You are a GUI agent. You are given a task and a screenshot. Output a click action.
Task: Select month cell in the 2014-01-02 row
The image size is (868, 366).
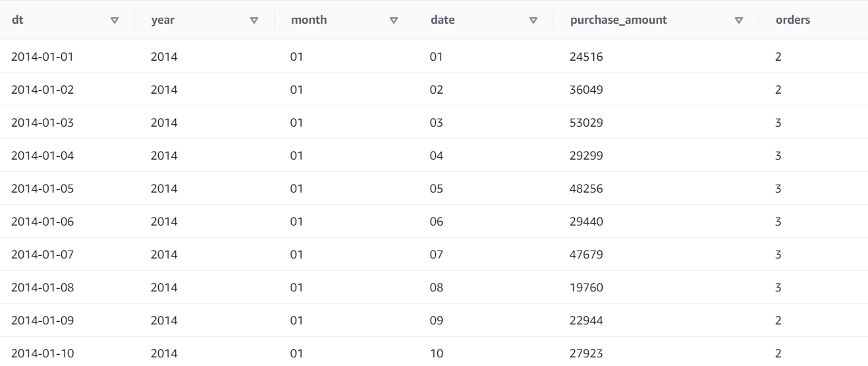tap(296, 90)
